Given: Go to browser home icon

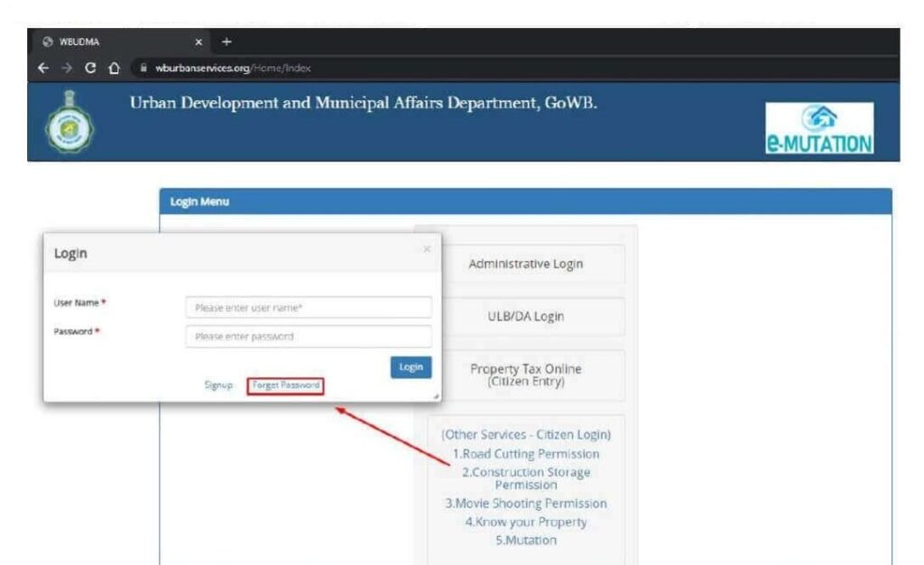Looking at the screenshot, I should coord(115,68).
